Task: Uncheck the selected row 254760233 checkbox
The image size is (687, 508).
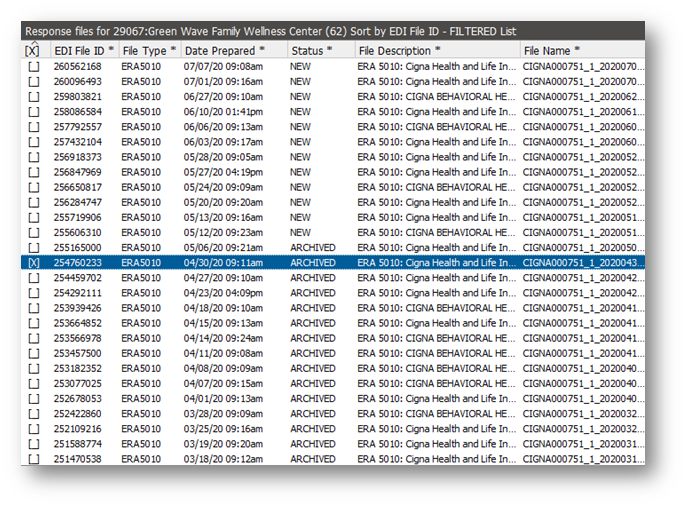Action: pos(34,262)
